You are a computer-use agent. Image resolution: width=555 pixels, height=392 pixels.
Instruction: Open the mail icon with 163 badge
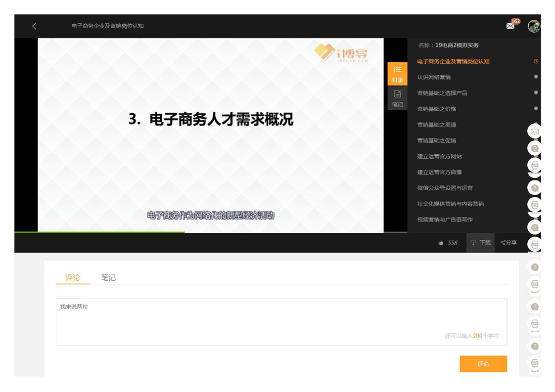click(x=510, y=26)
